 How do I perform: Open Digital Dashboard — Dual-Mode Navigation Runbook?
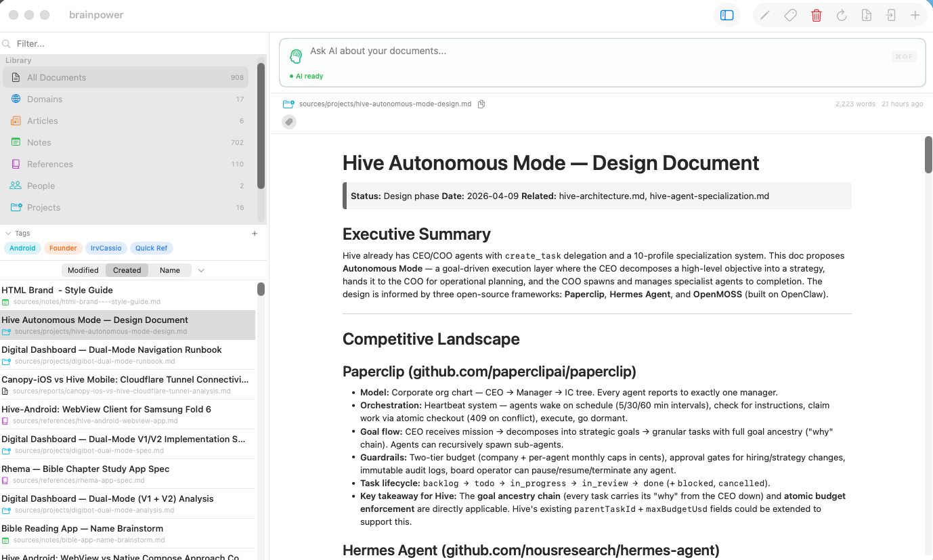(128, 355)
